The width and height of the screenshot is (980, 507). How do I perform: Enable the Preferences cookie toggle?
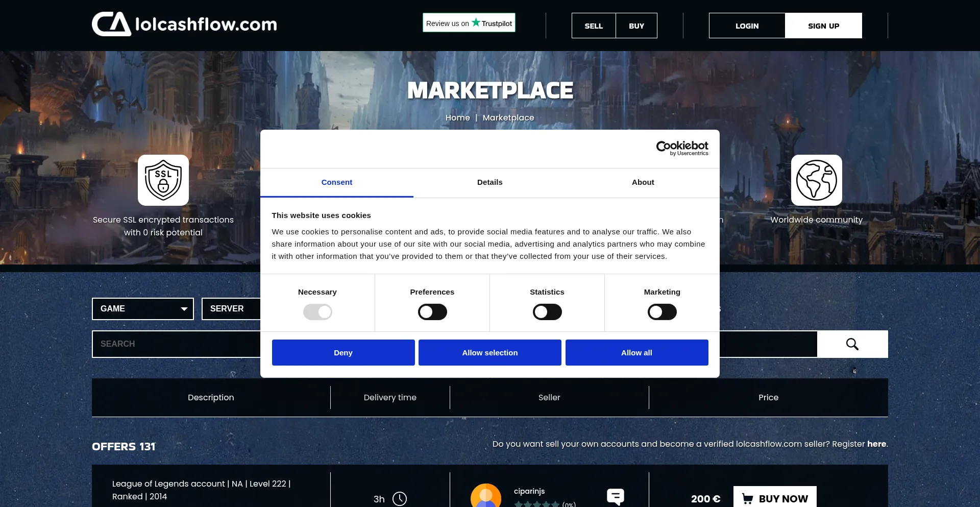(432, 311)
